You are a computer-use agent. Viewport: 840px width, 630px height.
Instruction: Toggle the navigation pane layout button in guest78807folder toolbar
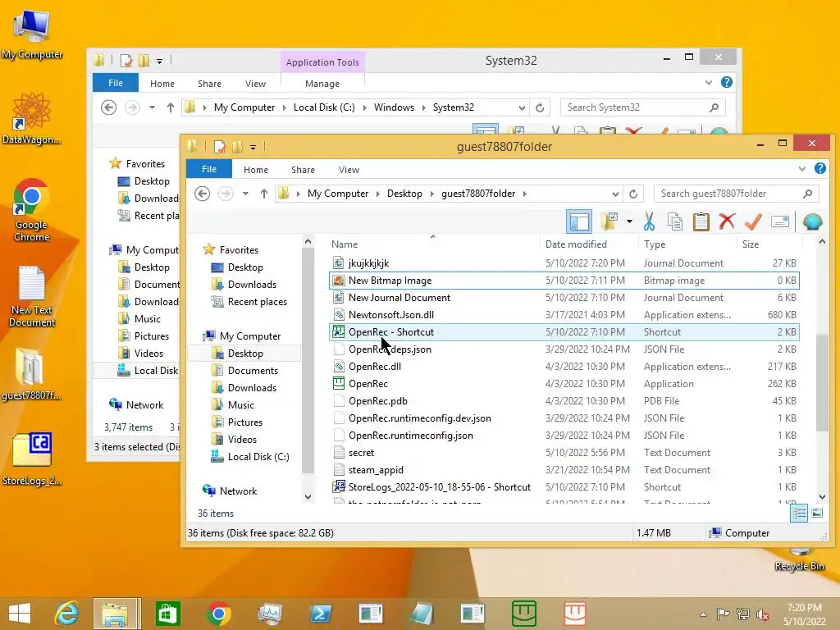coord(579,221)
